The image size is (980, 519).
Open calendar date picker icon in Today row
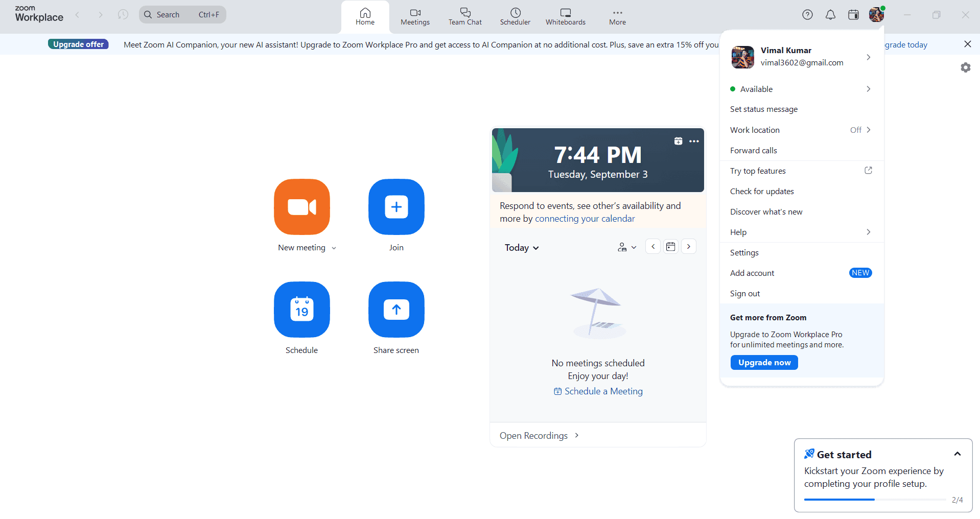coord(670,247)
